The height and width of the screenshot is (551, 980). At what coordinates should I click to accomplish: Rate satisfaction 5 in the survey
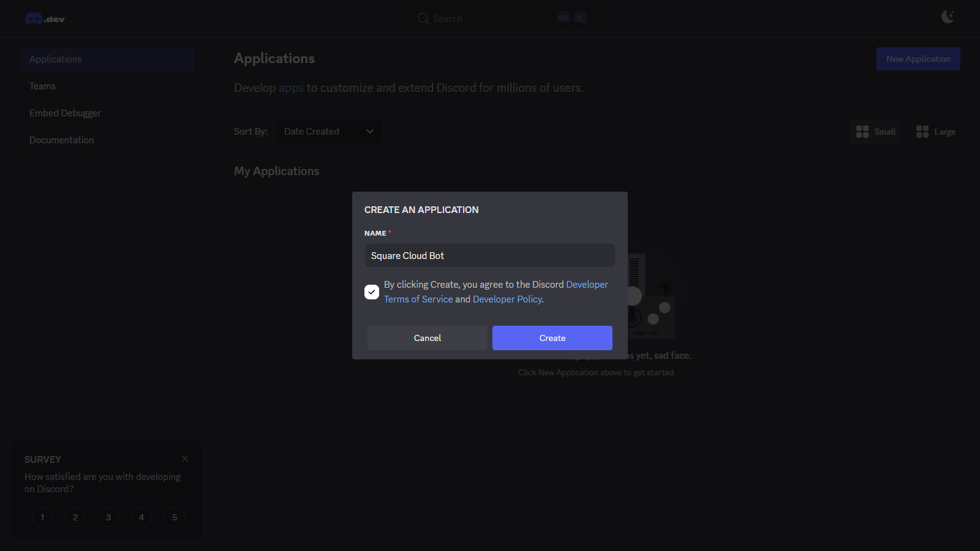pyautogui.click(x=175, y=517)
